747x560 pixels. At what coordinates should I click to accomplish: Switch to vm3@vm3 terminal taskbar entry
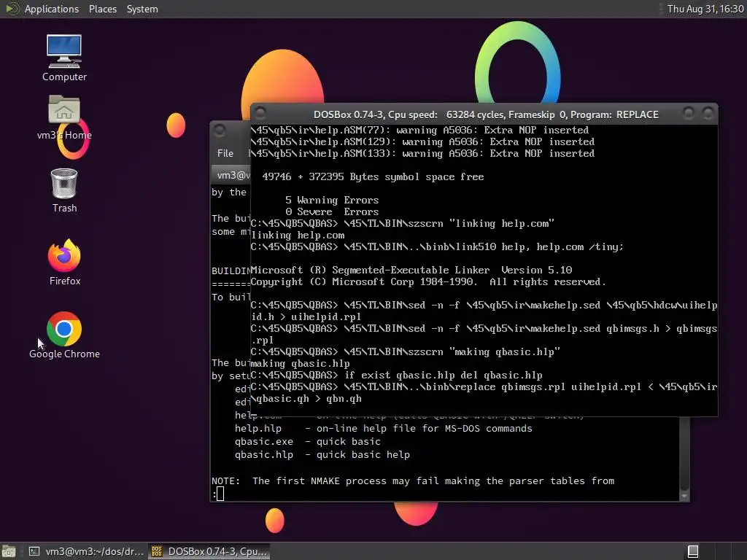coord(86,551)
